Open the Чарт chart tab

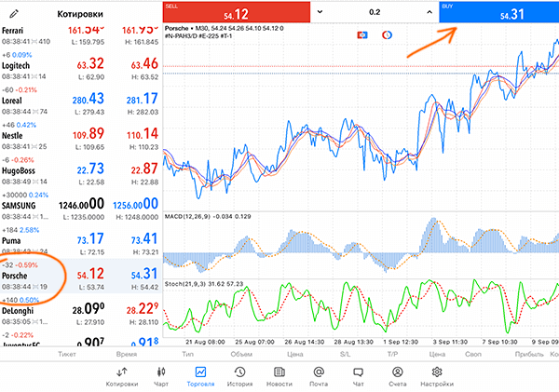click(x=161, y=376)
